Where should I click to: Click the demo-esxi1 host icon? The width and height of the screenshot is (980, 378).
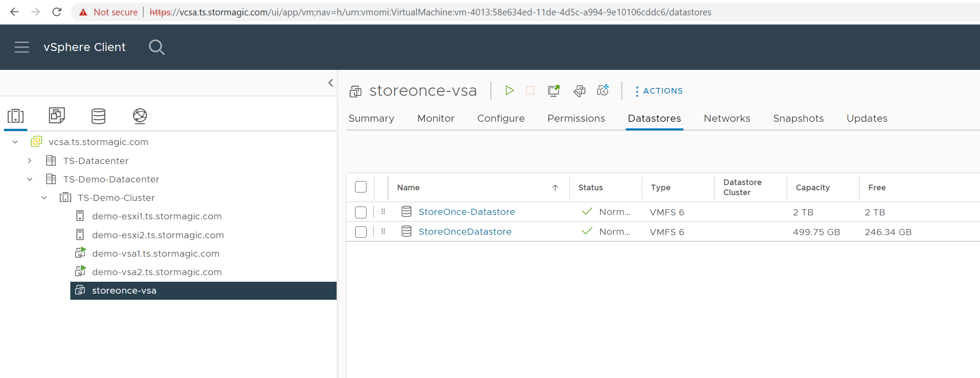[x=80, y=216]
